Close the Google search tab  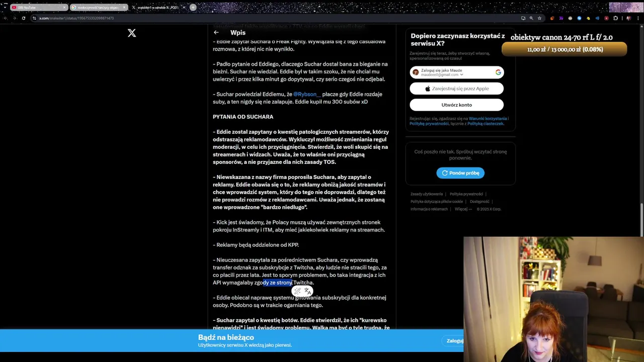pos(125,8)
